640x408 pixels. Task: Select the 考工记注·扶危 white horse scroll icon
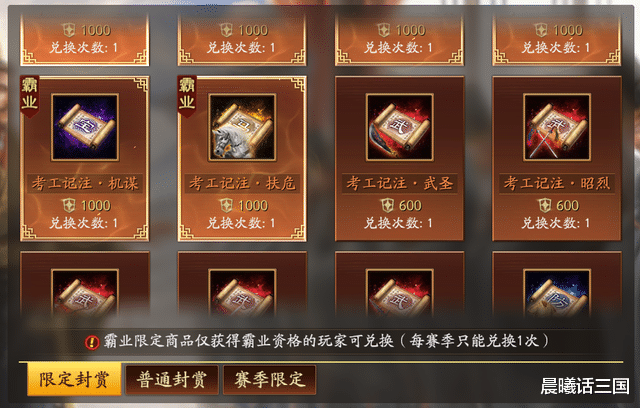tap(242, 127)
